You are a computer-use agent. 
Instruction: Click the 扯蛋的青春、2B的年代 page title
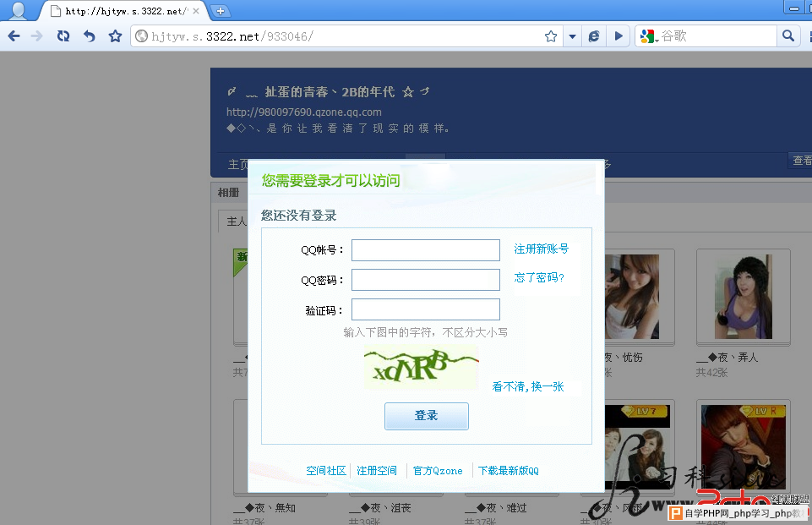330,92
